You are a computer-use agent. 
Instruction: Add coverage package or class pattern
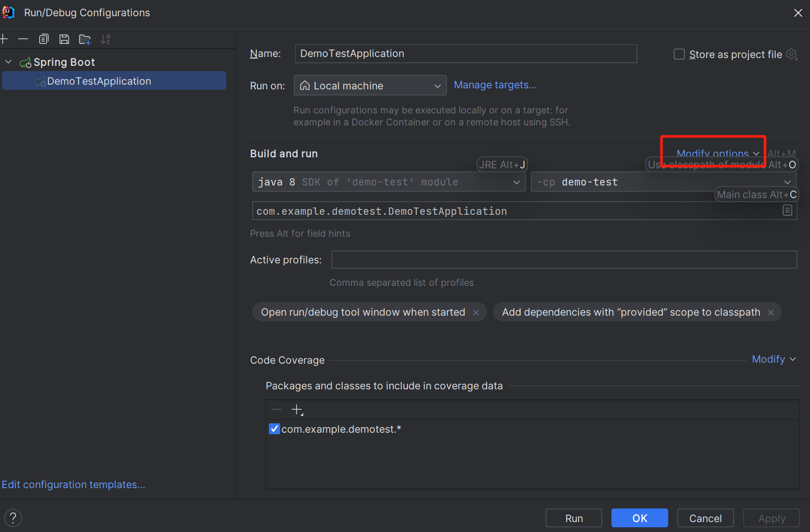(297, 410)
